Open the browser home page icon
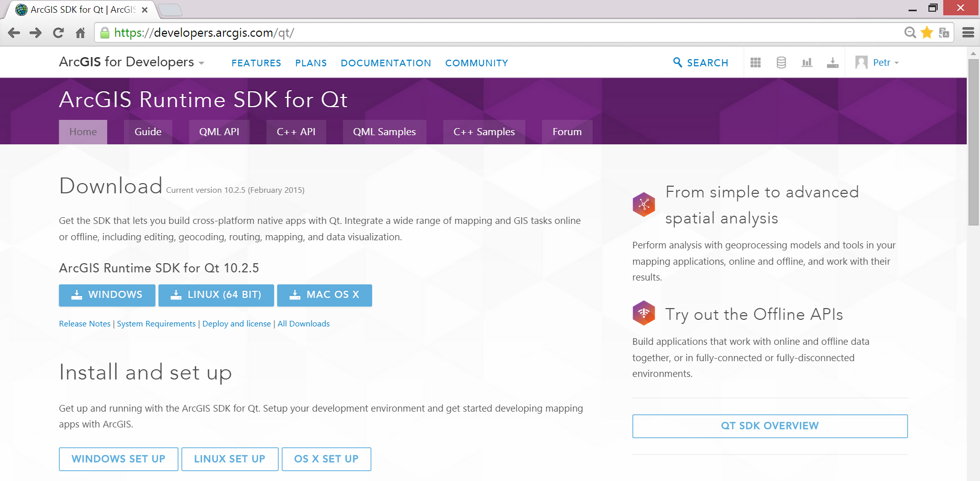 [x=80, y=33]
